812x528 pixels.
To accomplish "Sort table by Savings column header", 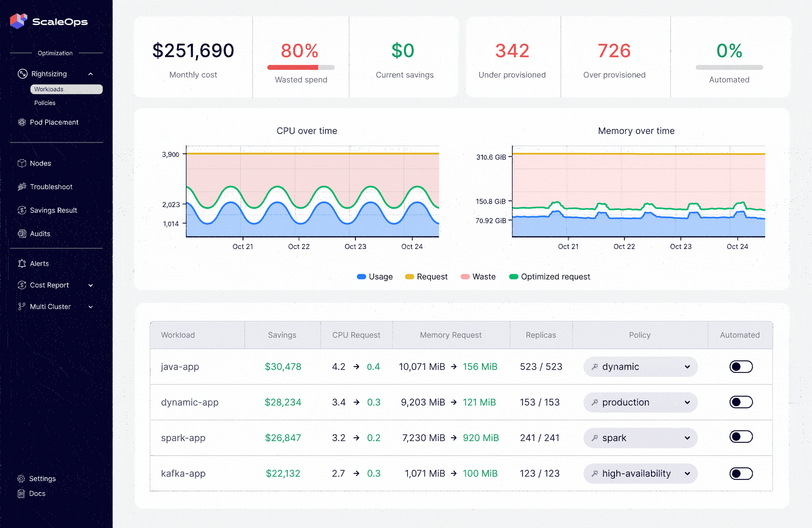I will [x=282, y=335].
